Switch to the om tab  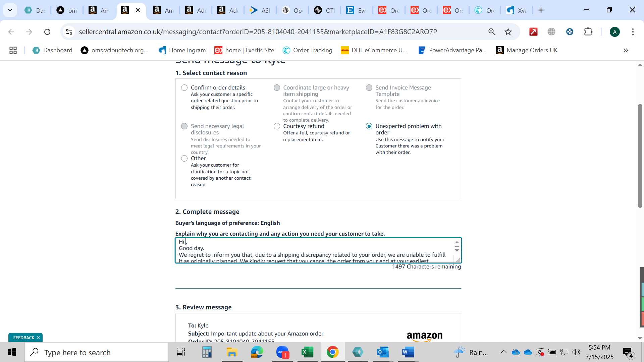coord(67,10)
